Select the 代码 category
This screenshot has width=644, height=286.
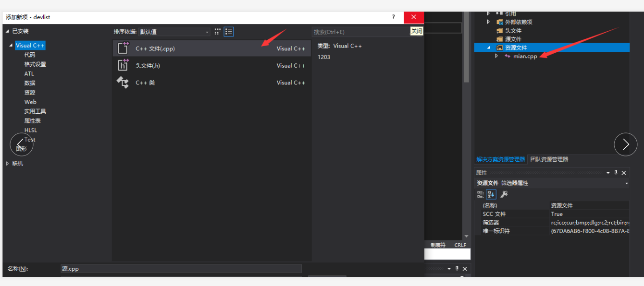pyautogui.click(x=30, y=55)
